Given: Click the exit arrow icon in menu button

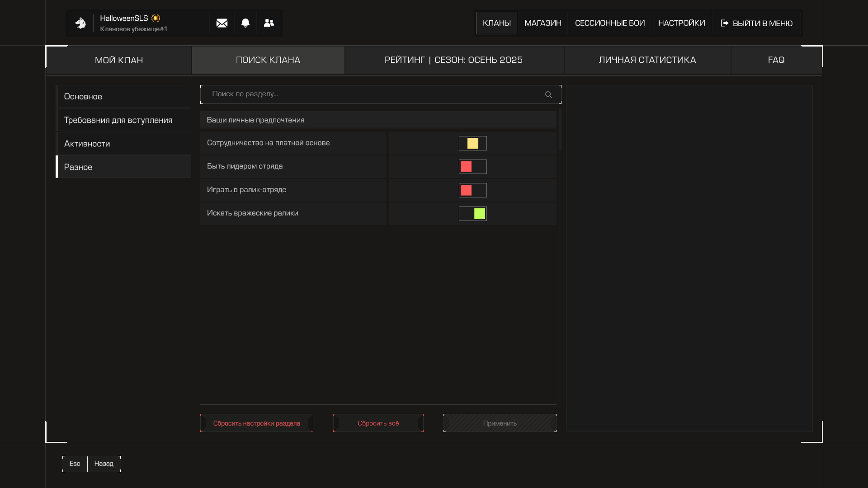Looking at the screenshot, I should tap(725, 23).
